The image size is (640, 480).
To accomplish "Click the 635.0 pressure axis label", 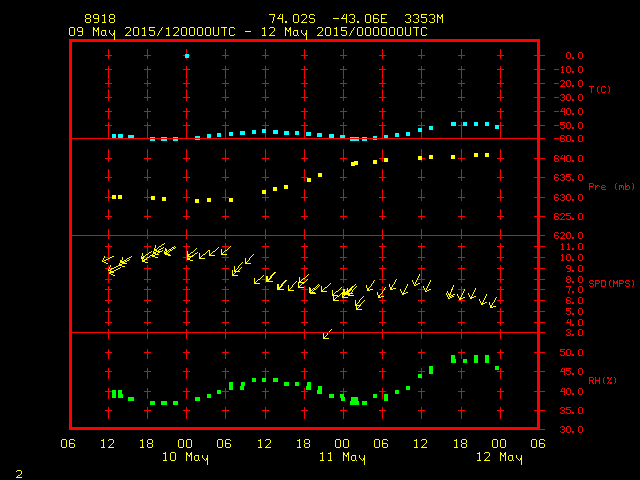I will (x=569, y=178).
